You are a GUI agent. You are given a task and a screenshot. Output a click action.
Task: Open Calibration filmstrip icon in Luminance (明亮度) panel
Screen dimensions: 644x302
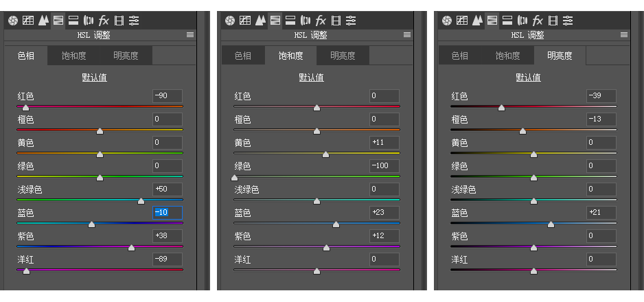pyautogui.click(x=553, y=21)
